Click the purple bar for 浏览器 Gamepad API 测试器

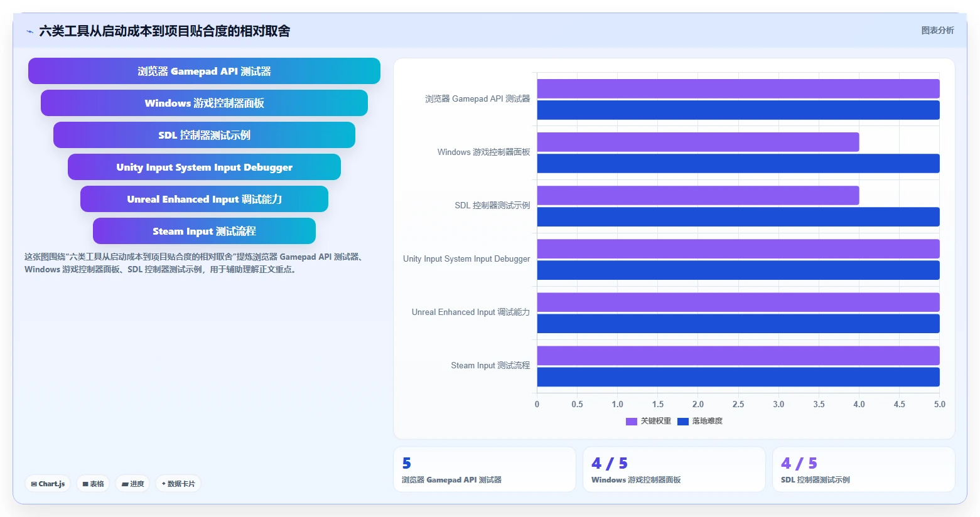(x=738, y=88)
